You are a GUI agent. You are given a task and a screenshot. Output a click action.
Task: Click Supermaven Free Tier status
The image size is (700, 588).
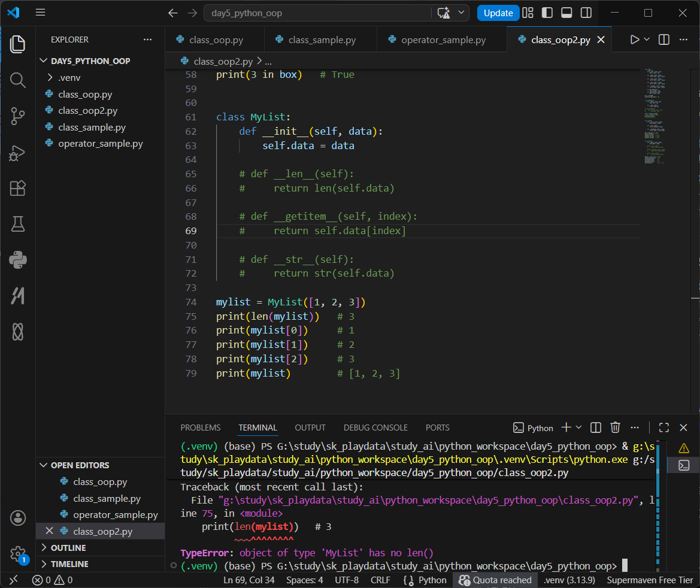click(x=650, y=580)
